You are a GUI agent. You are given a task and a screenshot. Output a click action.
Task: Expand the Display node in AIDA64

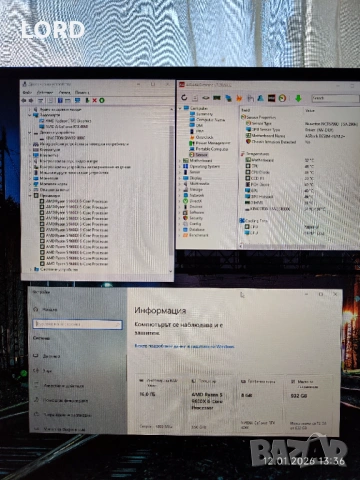(x=180, y=178)
